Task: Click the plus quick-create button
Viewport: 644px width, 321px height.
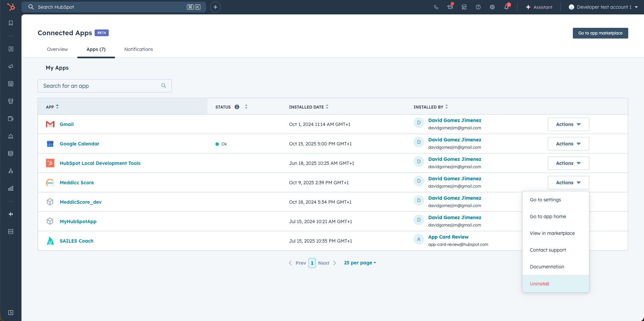Action: [x=215, y=7]
